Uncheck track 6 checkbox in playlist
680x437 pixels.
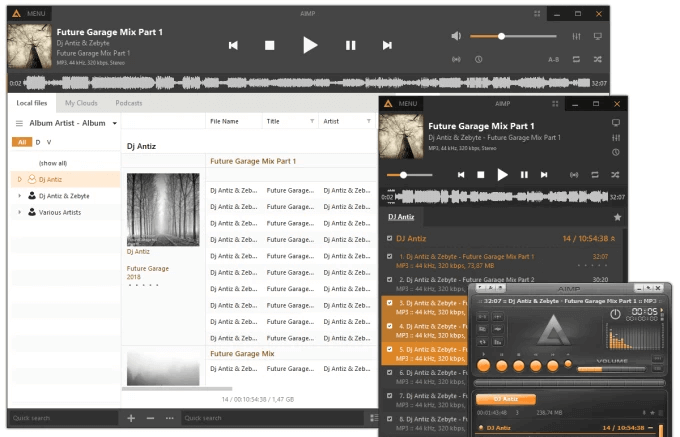point(389,372)
